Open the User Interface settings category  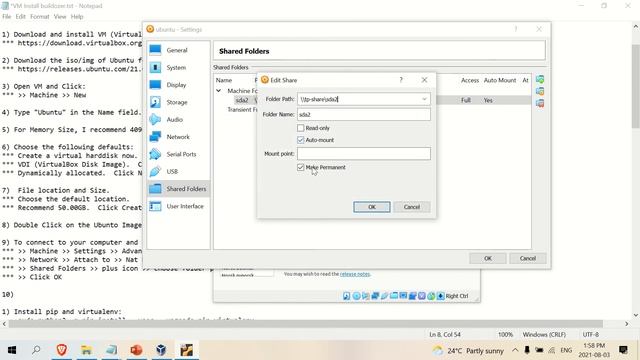(178, 207)
